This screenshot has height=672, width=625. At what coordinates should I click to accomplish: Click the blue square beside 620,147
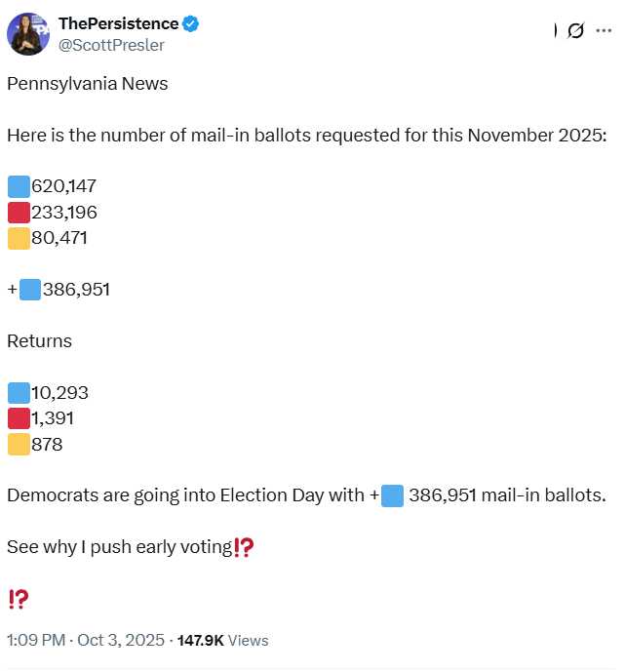pyautogui.click(x=19, y=186)
